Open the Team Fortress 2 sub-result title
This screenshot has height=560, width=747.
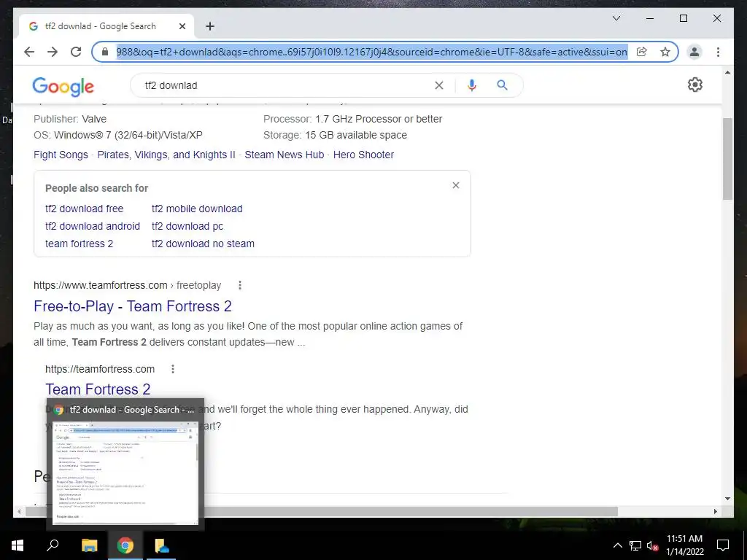(98, 389)
